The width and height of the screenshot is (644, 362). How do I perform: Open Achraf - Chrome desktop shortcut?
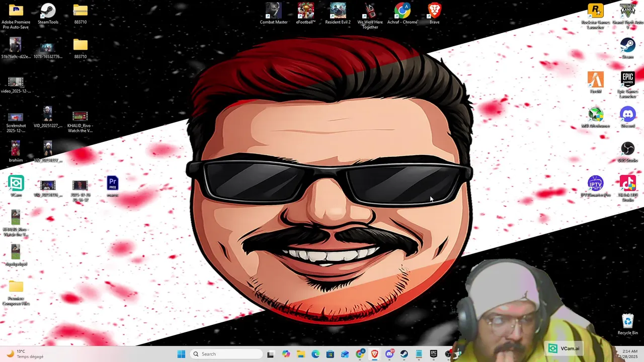click(x=402, y=14)
